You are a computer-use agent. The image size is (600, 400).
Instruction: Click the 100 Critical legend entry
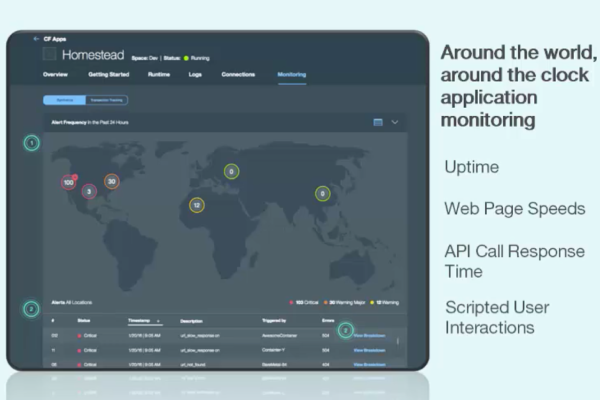pyautogui.click(x=304, y=302)
